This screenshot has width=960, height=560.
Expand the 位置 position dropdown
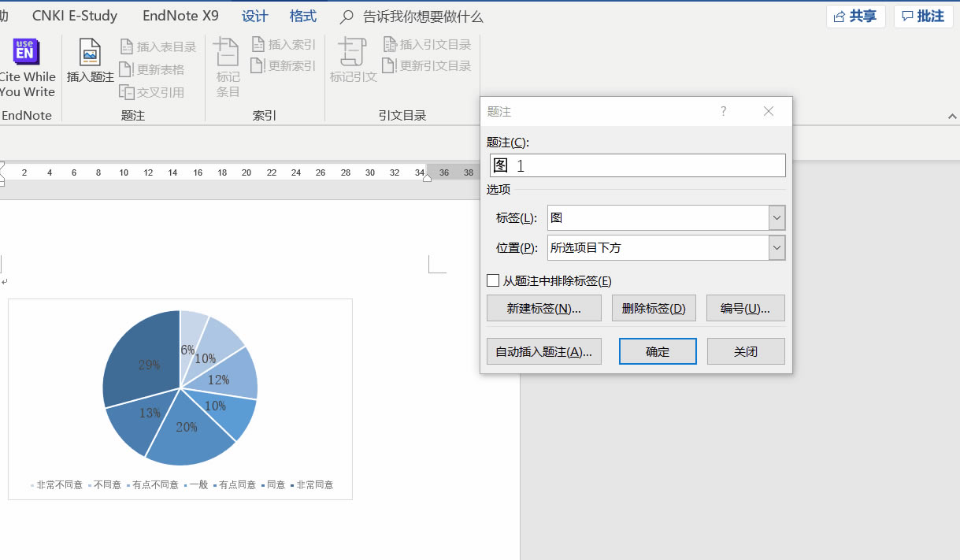point(777,247)
